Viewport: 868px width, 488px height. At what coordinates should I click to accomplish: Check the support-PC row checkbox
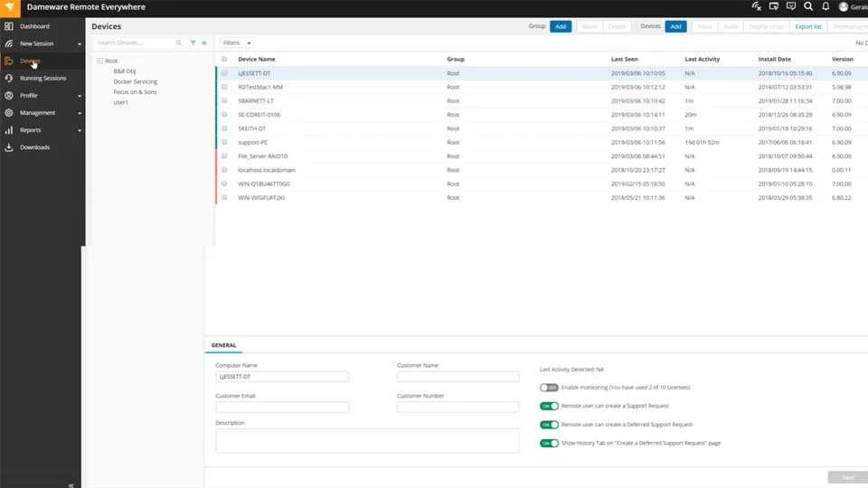click(224, 142)
